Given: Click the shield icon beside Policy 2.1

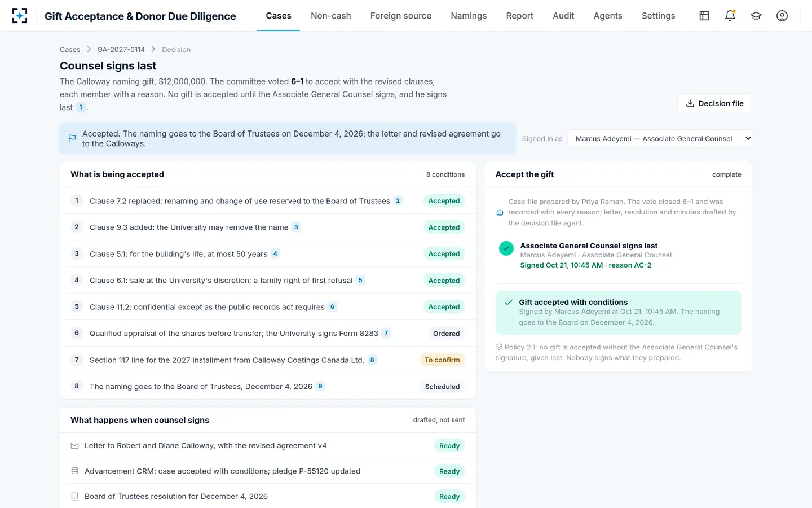Looking at the screenshot, I should coord(499,347).
